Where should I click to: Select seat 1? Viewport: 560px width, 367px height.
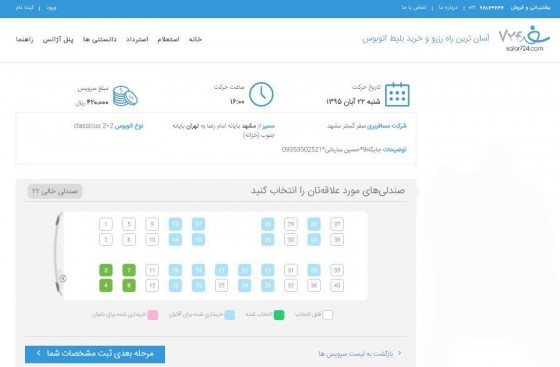tap(106, 224)
